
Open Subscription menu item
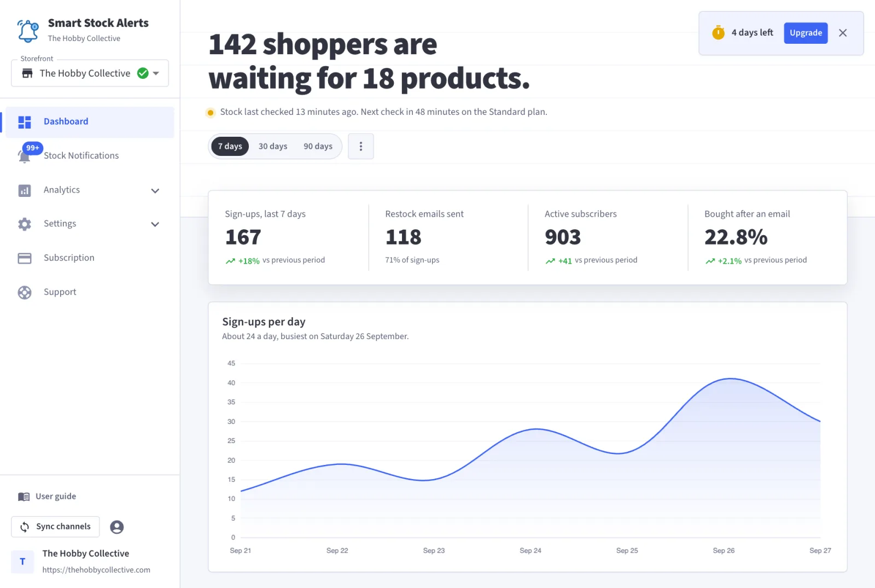[90, 258]
